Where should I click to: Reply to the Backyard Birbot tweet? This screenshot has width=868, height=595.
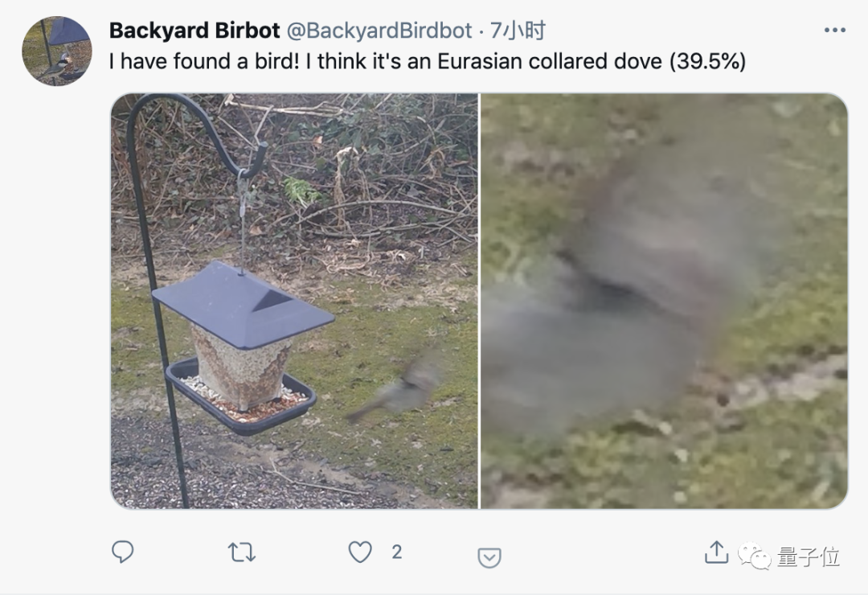point(122,552)
